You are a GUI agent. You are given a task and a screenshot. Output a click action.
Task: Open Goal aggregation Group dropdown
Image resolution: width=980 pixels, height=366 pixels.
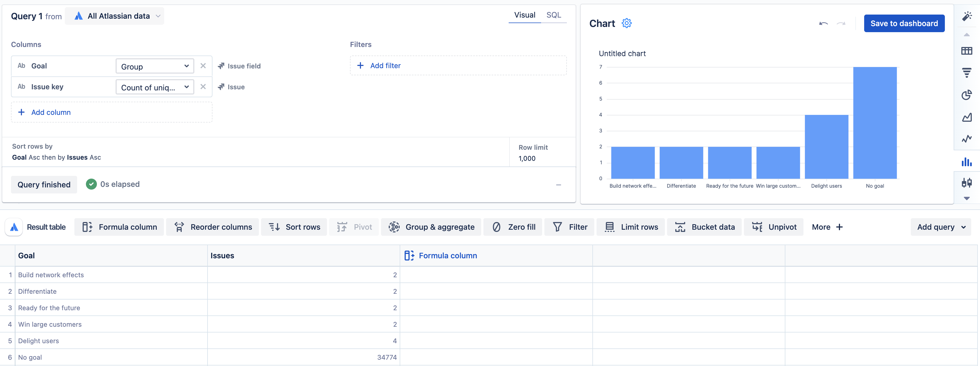[155, 66]
